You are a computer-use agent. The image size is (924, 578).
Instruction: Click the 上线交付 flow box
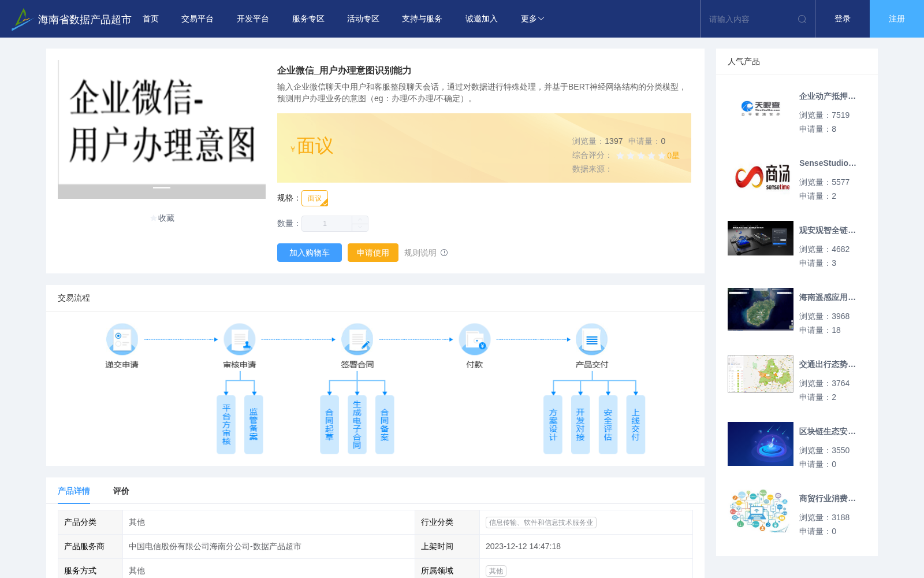coord(635,424)
